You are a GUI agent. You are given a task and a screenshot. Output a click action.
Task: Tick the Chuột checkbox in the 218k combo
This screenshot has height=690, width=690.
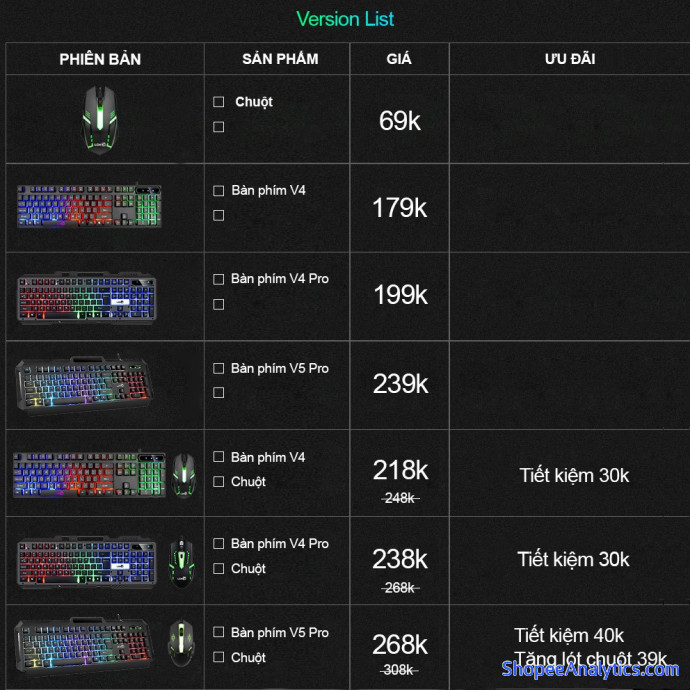point(219,482)
